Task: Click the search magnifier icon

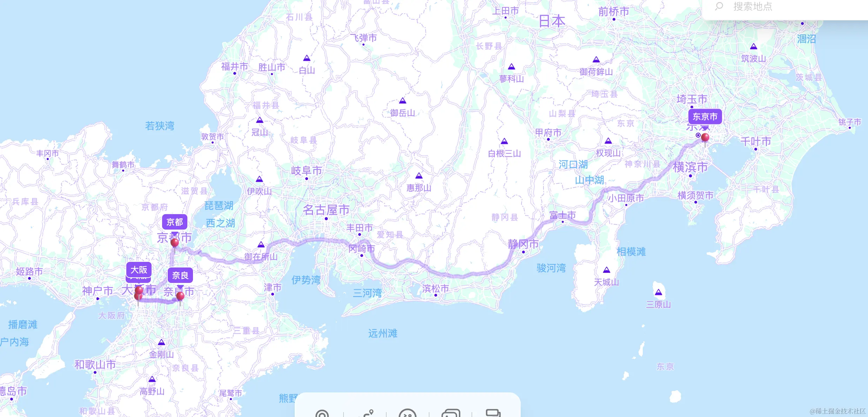Action: 719,6
